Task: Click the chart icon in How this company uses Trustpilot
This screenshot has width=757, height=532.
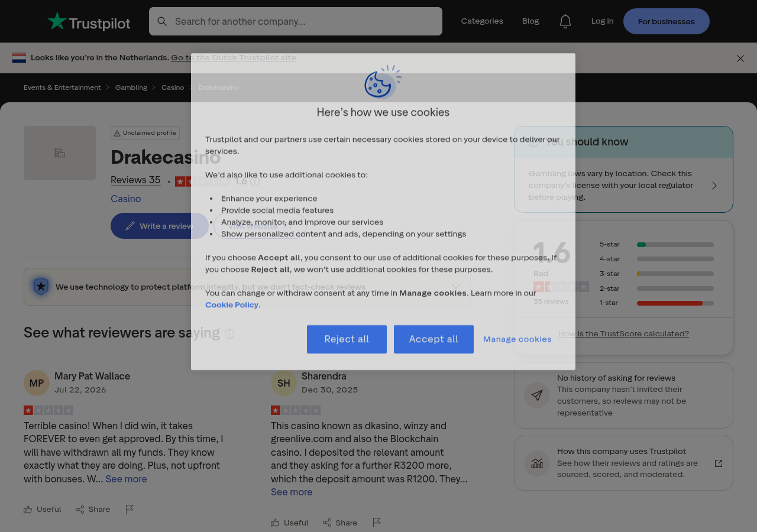Action: coord(537,463)
